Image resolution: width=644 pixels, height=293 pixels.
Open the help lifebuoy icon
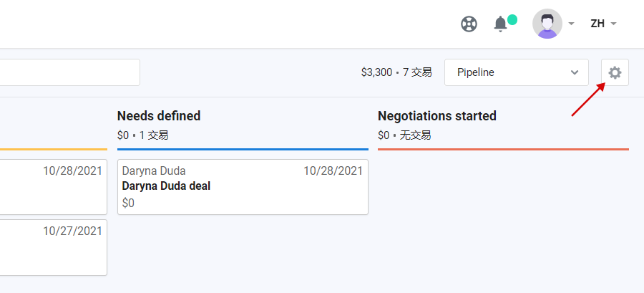coord(469,24)
